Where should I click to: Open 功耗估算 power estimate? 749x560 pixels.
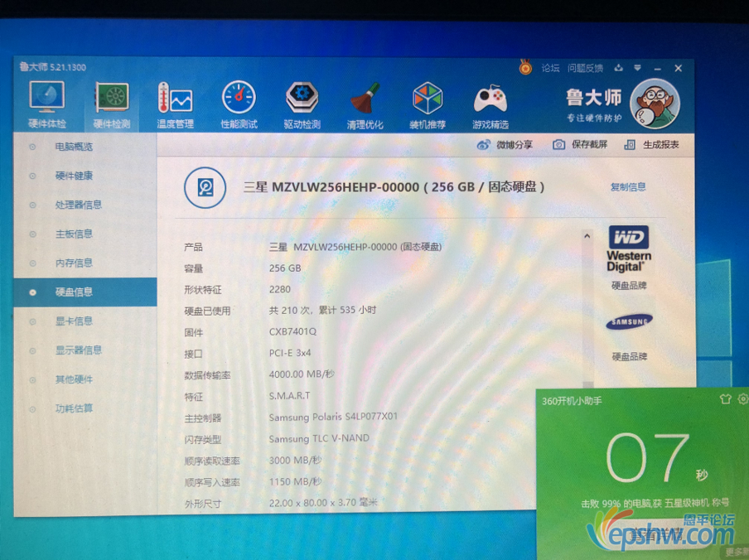pyautogui.click(x=74, y=408)
